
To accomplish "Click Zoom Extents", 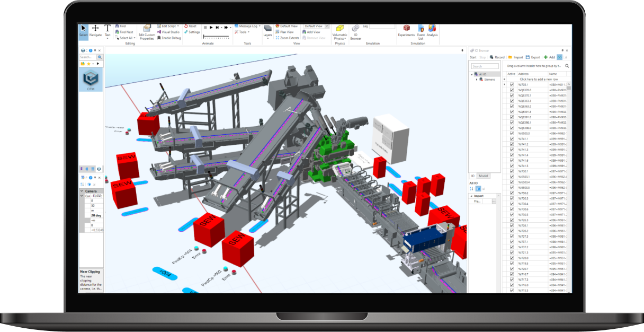I will point(288,38).
